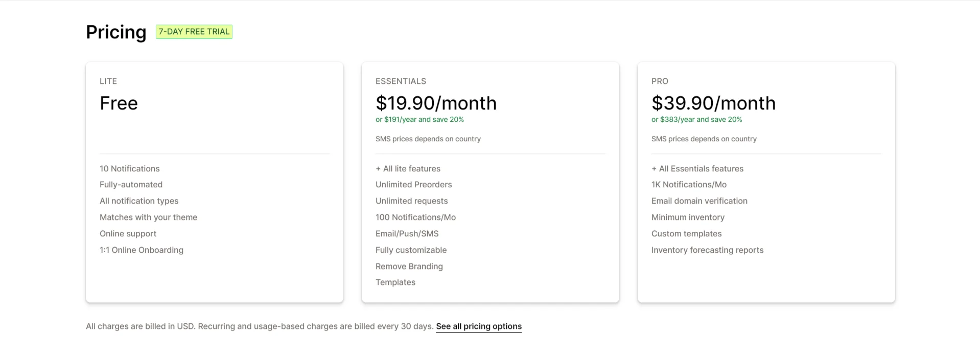The image size is (980, 352).
Task: Select the 'Fully customizable' feature
Action: pyautogui.click(x=411, y=250)
